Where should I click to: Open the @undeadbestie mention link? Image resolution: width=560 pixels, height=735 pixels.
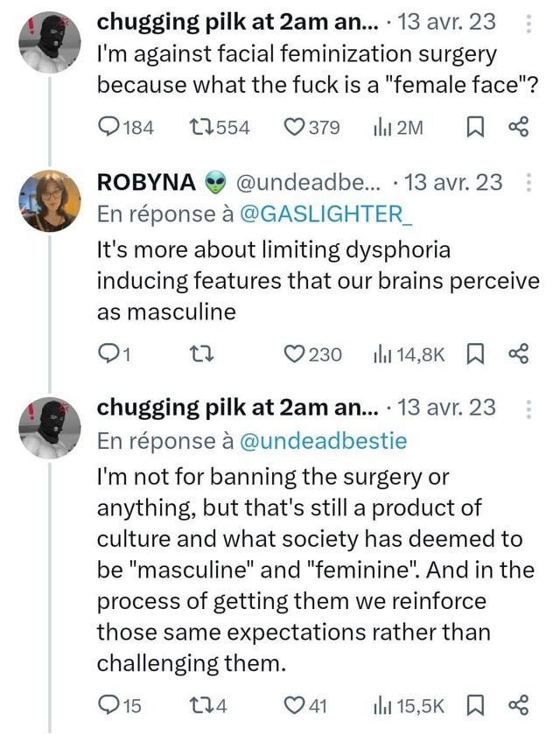[322, 441]
